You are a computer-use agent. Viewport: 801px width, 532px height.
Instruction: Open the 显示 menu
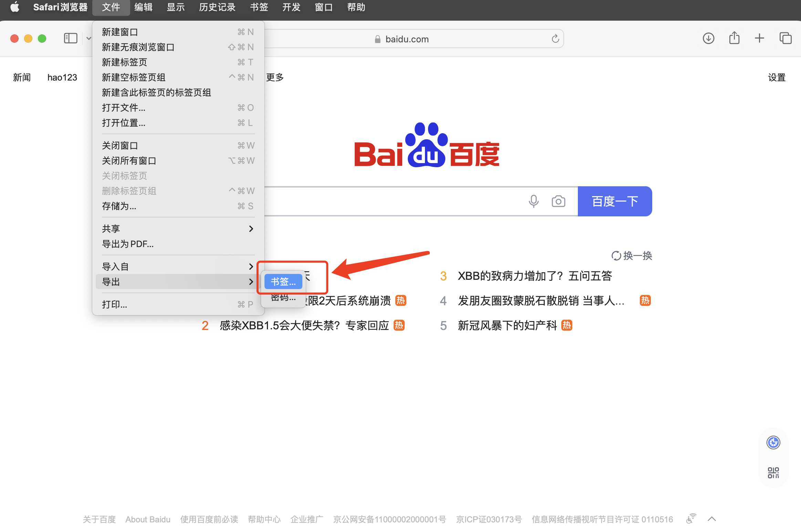tap(176, 7)
